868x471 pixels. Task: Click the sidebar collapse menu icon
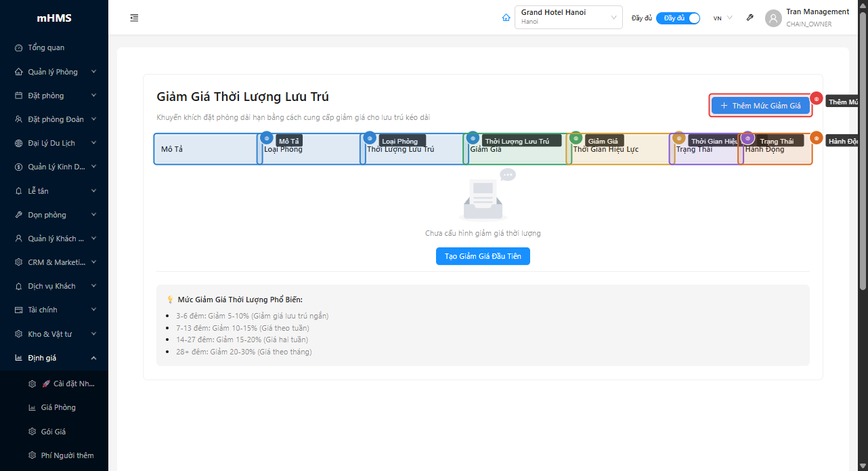134,18
